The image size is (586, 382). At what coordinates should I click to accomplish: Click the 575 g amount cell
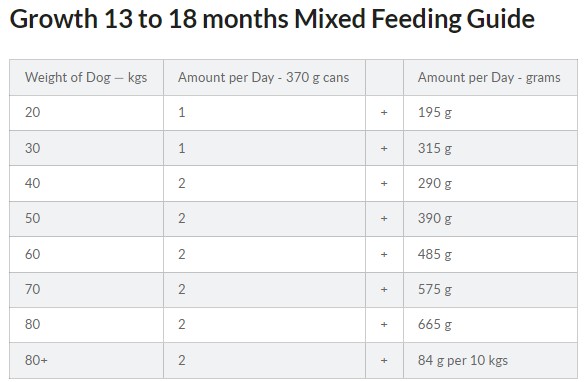(x=490, y=290)
